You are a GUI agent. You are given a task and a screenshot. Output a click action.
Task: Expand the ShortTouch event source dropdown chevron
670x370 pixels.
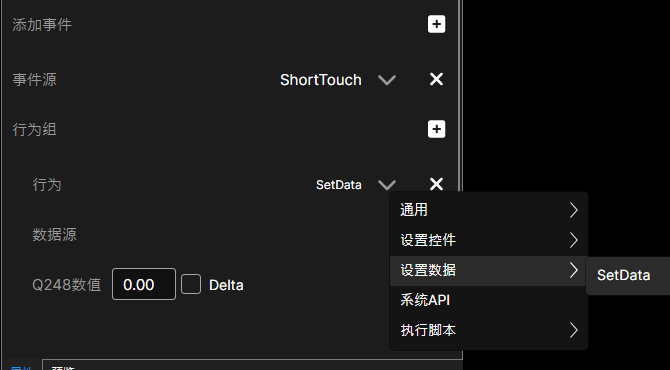click(387, 80)
